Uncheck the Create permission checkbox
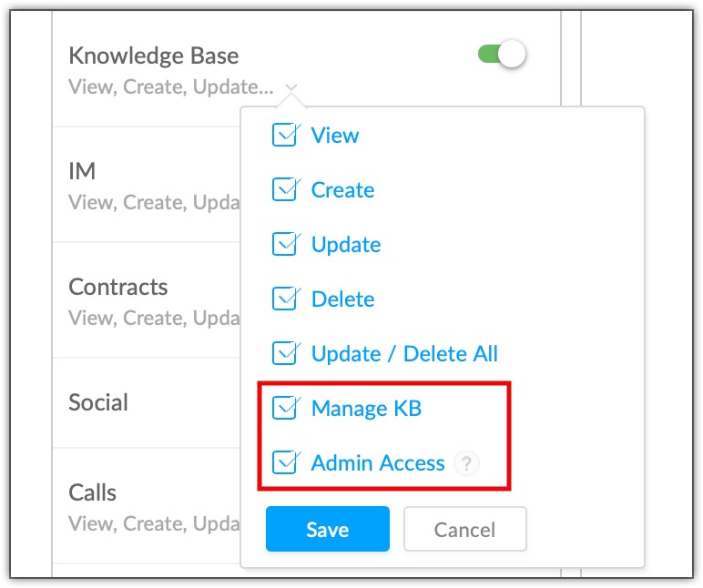 [285, 189]
